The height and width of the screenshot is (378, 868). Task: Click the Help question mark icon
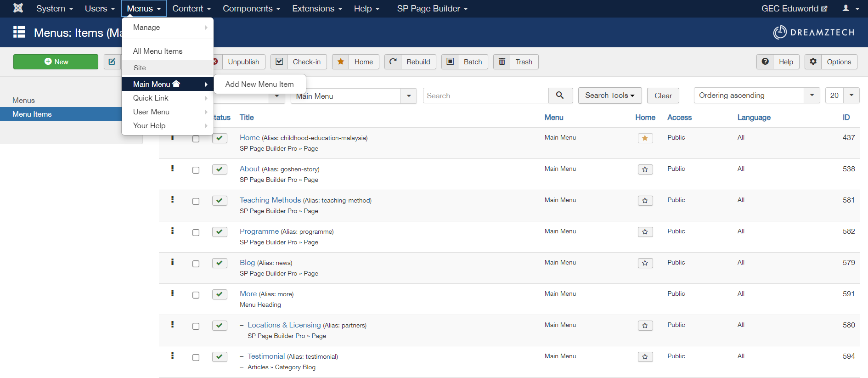pos(765,62)
